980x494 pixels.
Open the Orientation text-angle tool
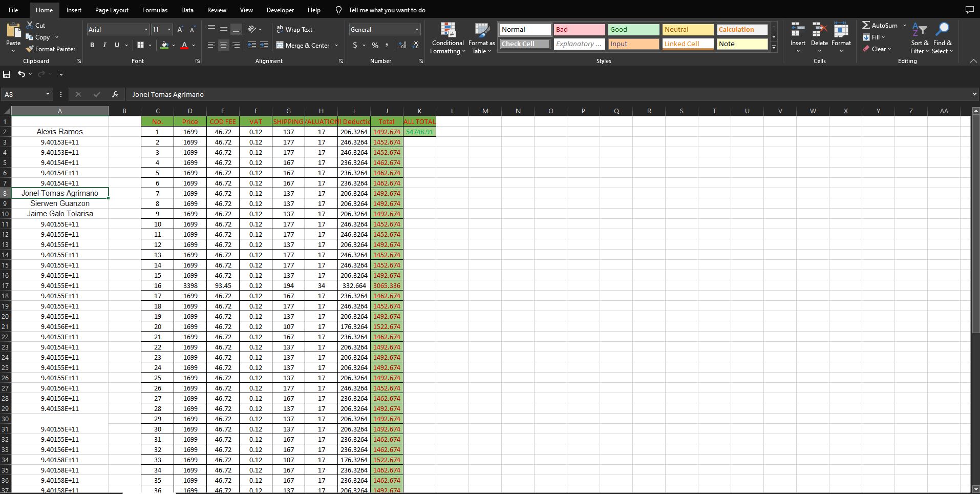pos(252,29)
